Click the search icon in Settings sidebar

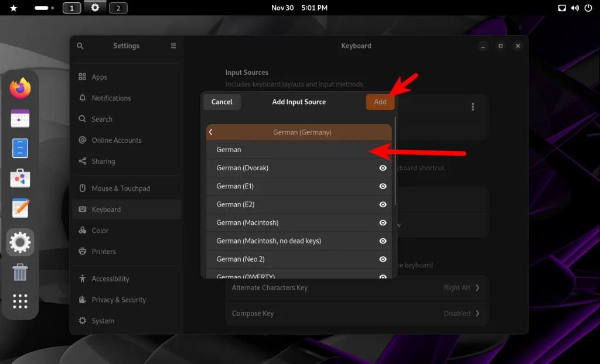[80, 46]
